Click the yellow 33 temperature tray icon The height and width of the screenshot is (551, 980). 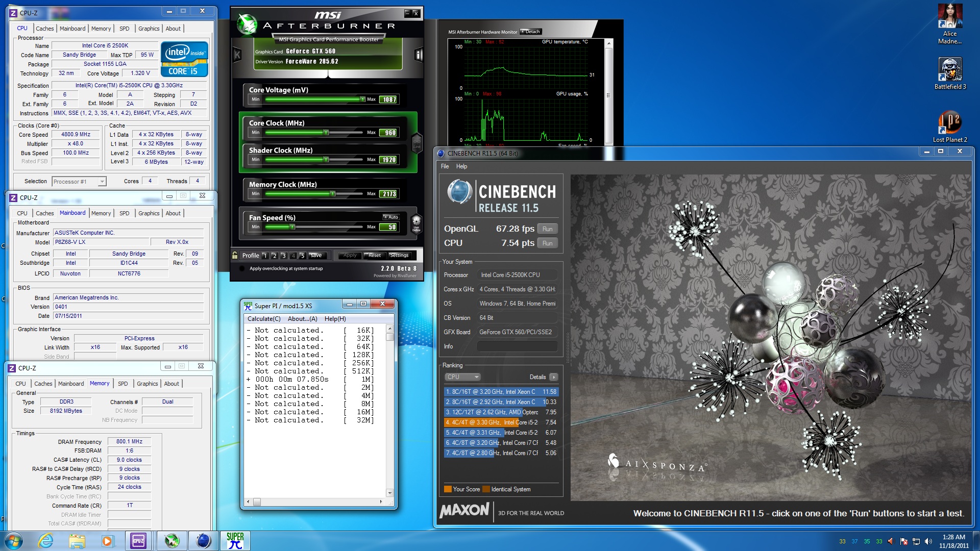pos(842,541)
